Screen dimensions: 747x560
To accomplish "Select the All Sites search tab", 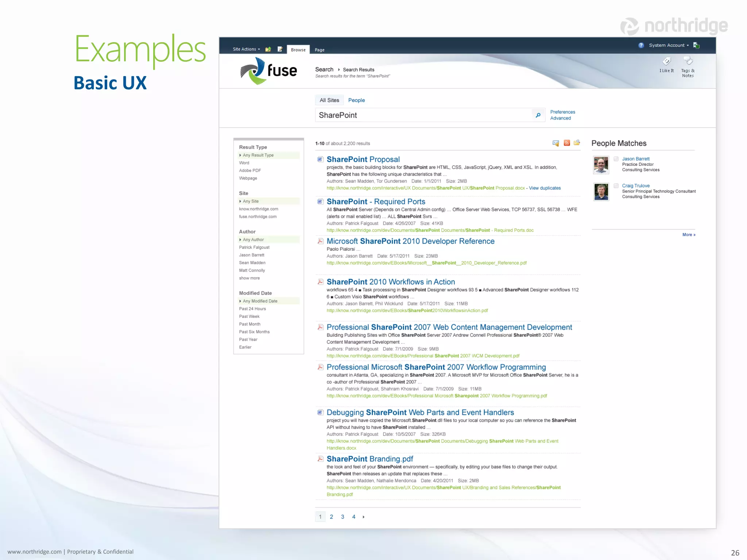I will (329, 100).
